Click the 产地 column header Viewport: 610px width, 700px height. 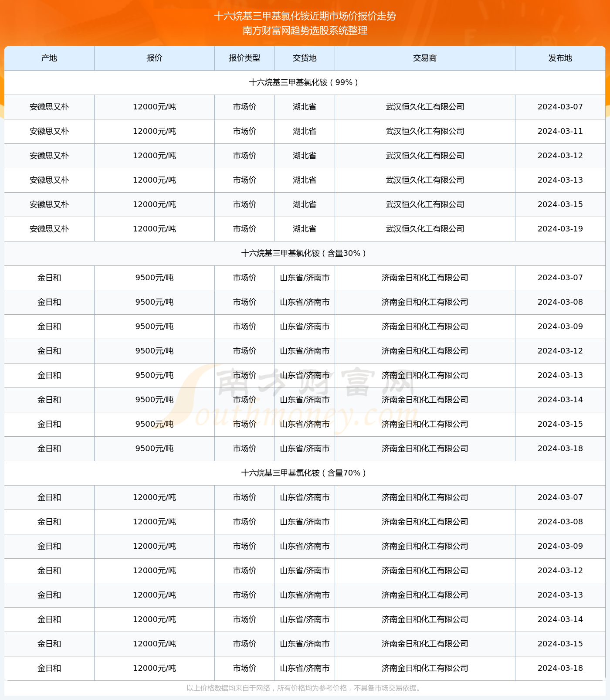pyautogui.click(x=49, y=58)
